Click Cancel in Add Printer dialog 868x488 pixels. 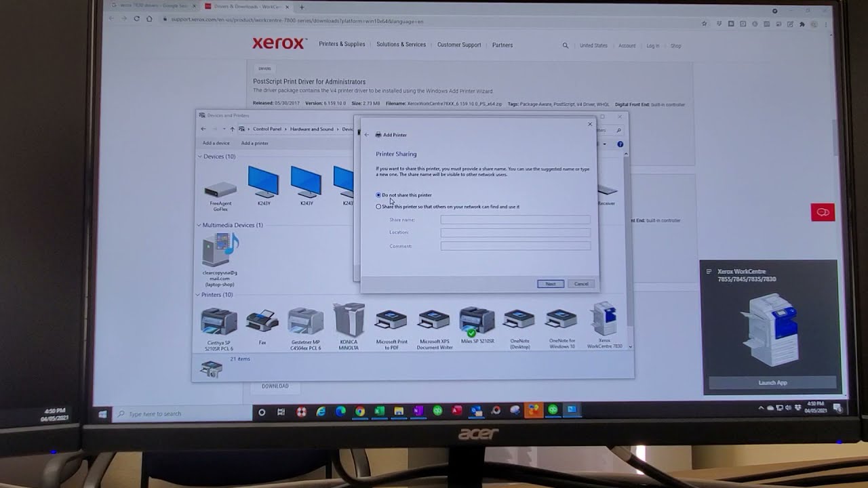[x=581, y=284]
